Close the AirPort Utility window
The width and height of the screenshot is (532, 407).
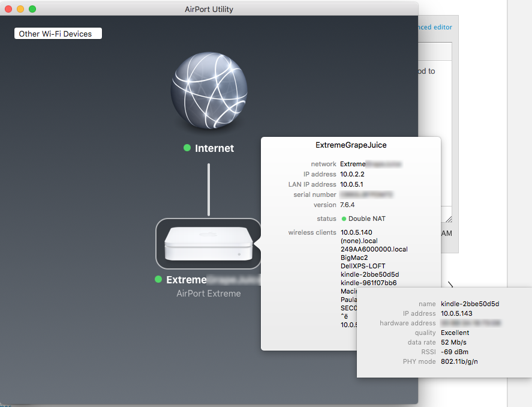point(8,9)
